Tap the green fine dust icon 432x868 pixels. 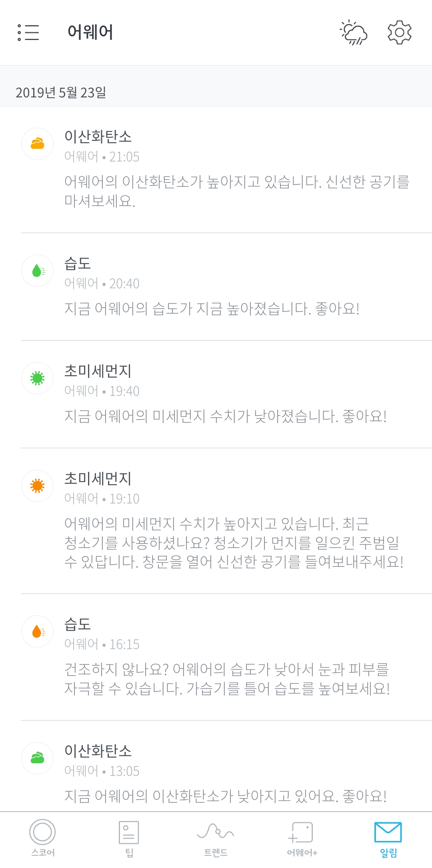pyautogui.click(x=37, y=378)
